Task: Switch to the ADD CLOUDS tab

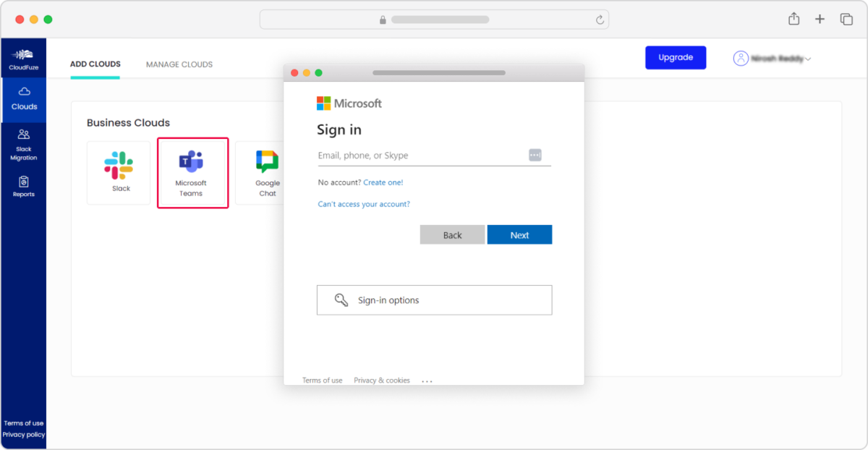Action: coord(95,64)
